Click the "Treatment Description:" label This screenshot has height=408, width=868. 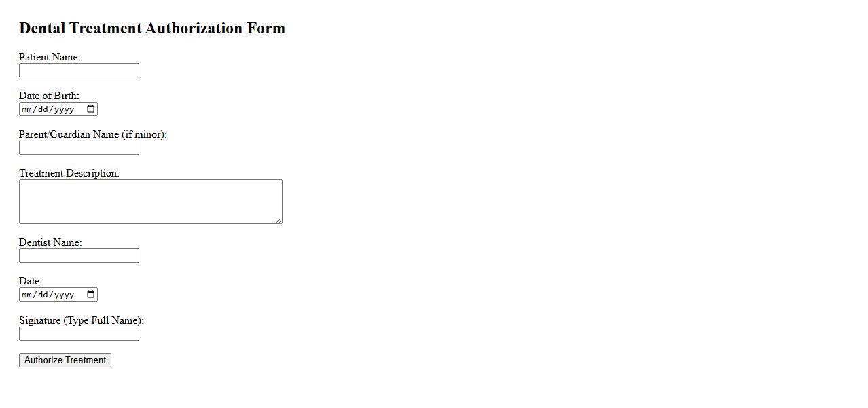[69, 173]
